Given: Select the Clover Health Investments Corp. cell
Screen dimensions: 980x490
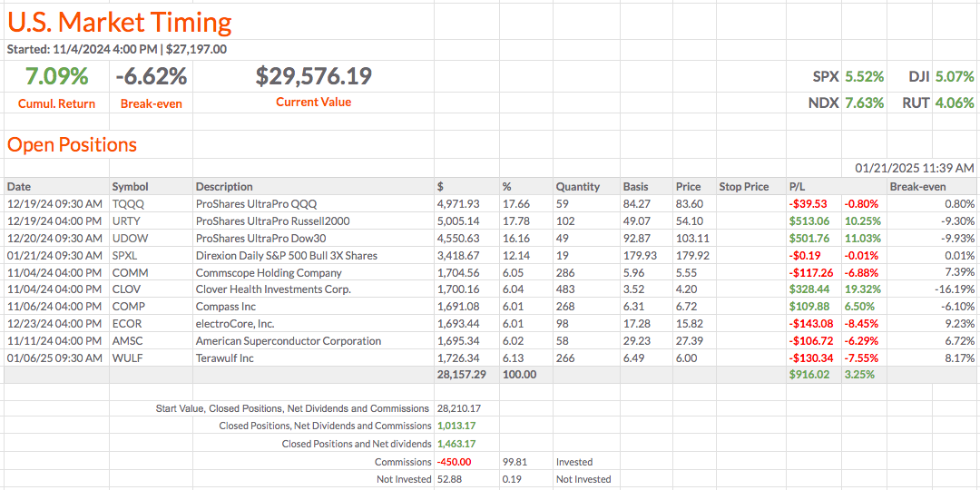Looking at the screenshot, I should [273, 289].
